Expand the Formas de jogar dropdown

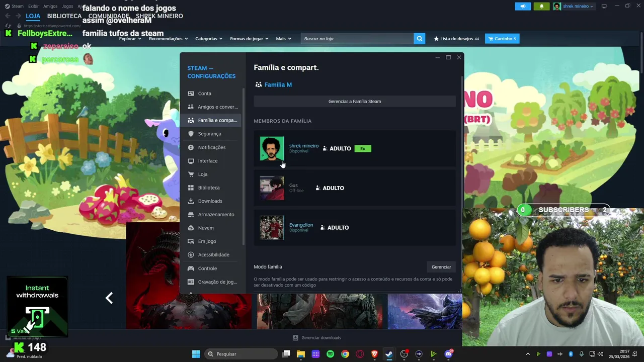coord(249,39)
